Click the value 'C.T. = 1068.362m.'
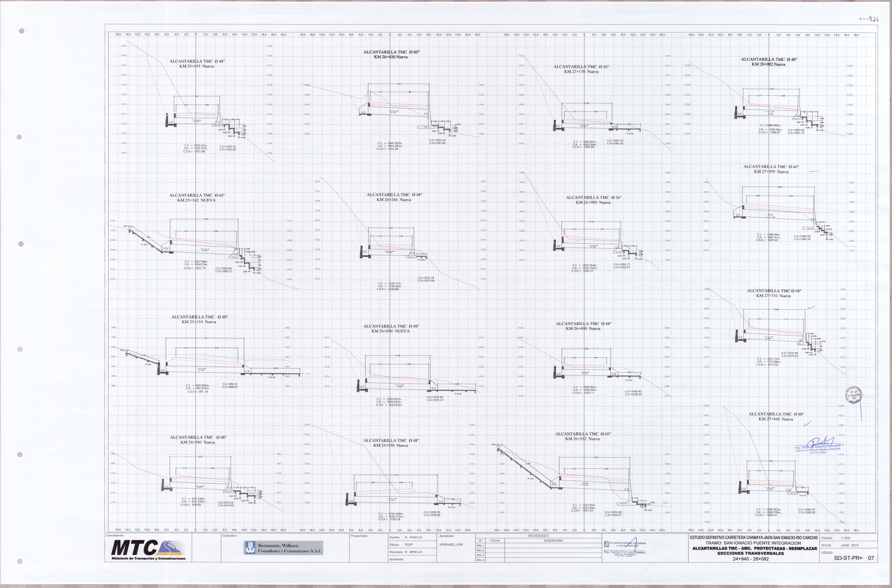This screenshot has width=892, height=588. (769, 510)
